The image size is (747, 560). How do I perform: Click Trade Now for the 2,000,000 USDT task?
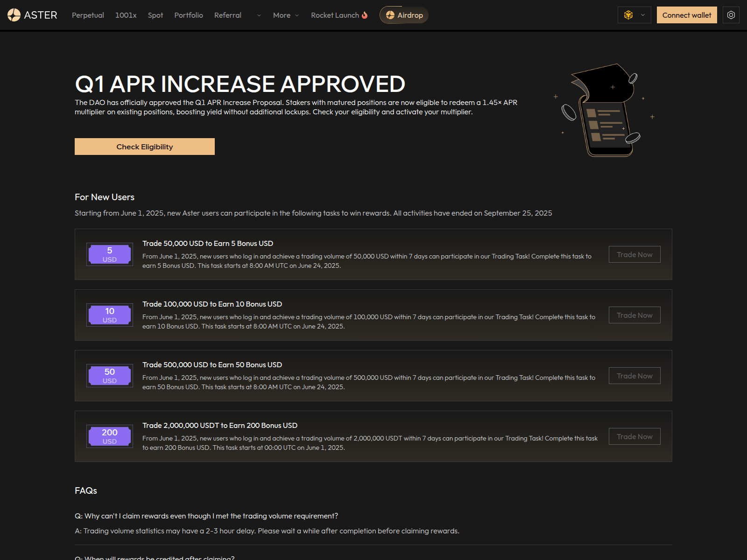click(x=634, y=436)
